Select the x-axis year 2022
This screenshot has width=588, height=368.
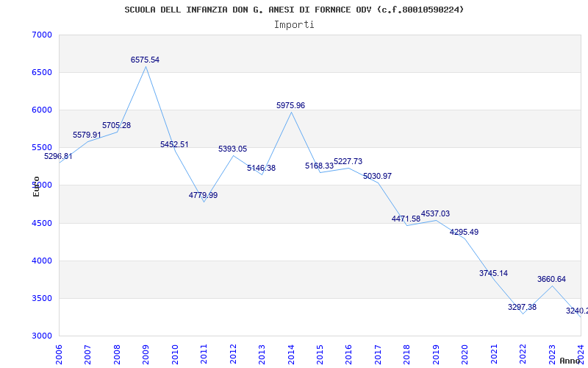pos(523,355)
